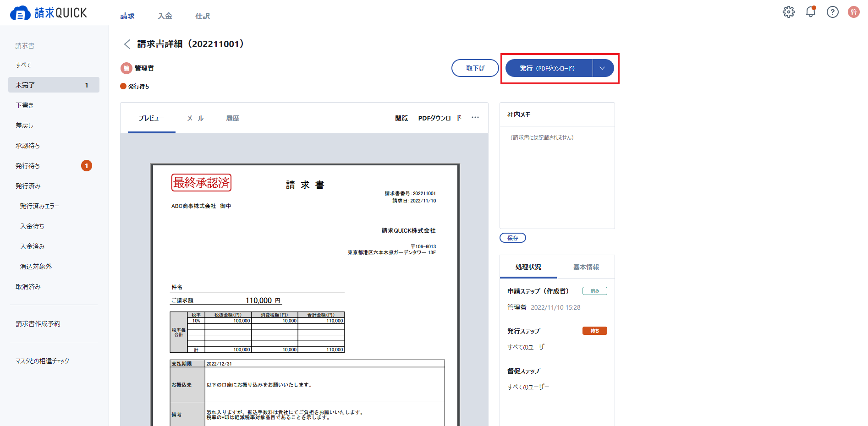The width and height of the screenshot is (868, 426).
Task: Expand the 発行 button dropdown arrow
Action: click(x=603, y=68)
